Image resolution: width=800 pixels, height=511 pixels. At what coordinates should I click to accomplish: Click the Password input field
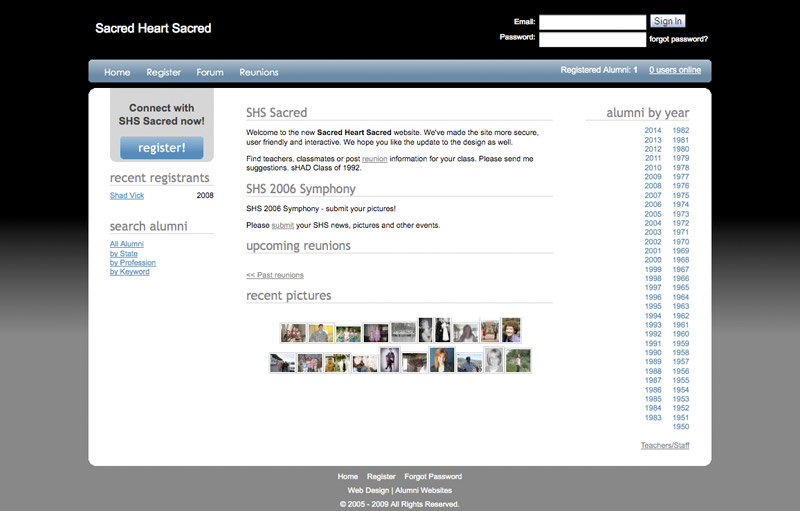pos(592,40)
